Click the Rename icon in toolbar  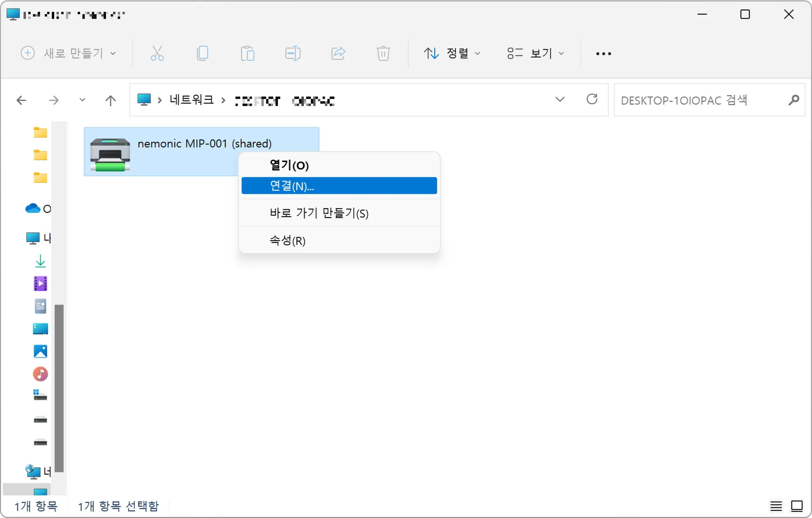coord(293,53)
